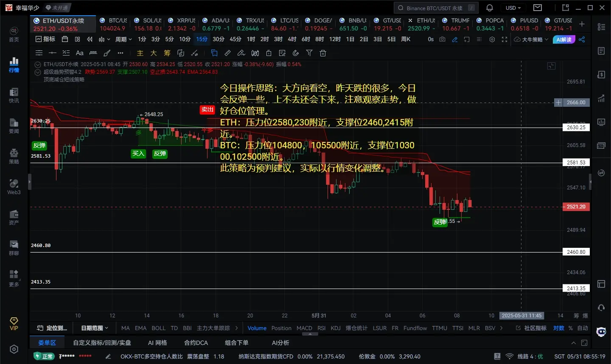The height and width of the screenshot is (364, 611).
Task: Toggle the RSI indicator
Action: point(322,328)
